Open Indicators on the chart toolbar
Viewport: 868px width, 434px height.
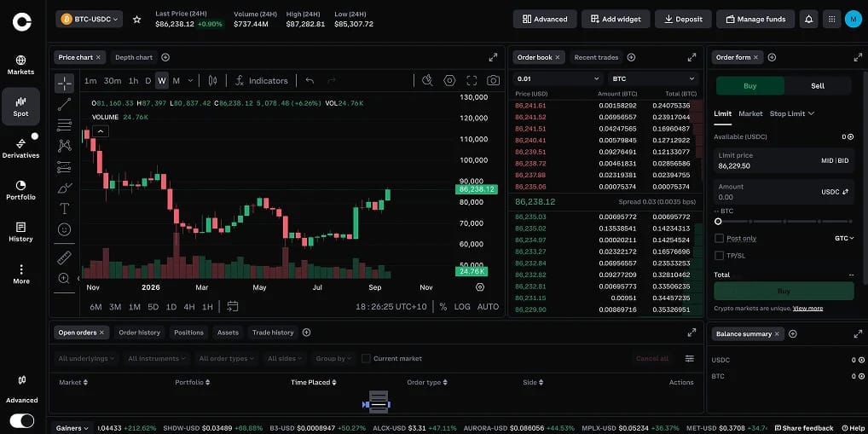[x=261, y=81]
